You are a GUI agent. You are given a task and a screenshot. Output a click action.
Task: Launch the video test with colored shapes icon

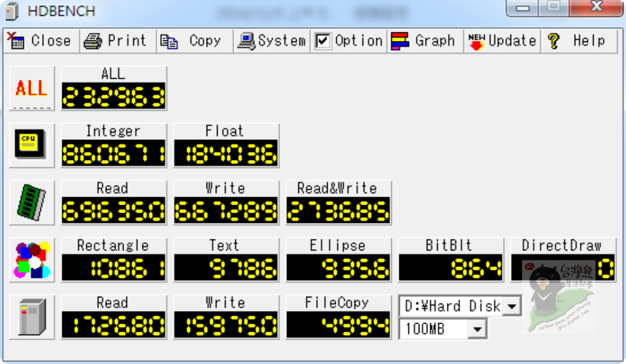(32, 260)
